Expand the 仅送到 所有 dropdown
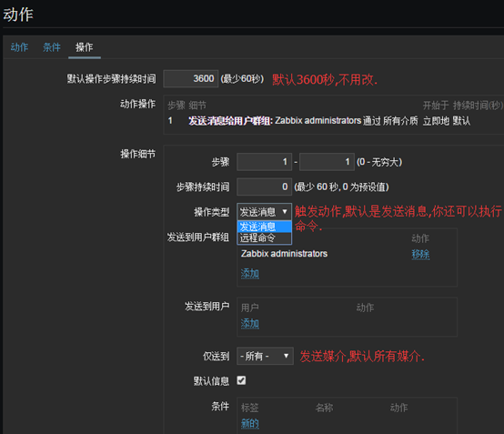Image resolution: width=504 pixels, height=434 pixels. pos(265,356)
